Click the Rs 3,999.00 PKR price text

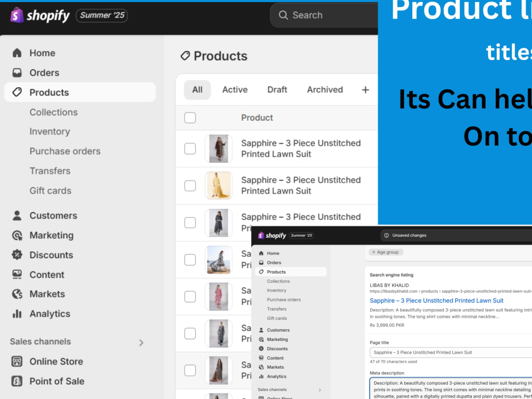point(387,325)
